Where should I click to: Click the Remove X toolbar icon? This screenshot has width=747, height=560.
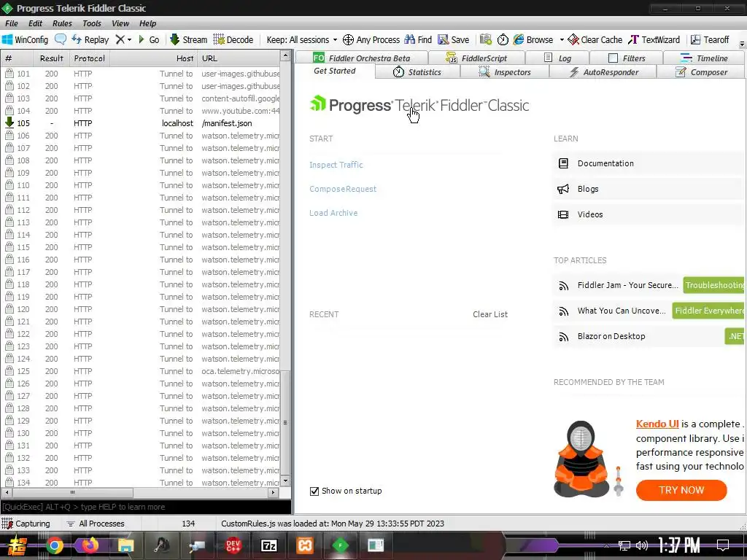tap(120, 39)
